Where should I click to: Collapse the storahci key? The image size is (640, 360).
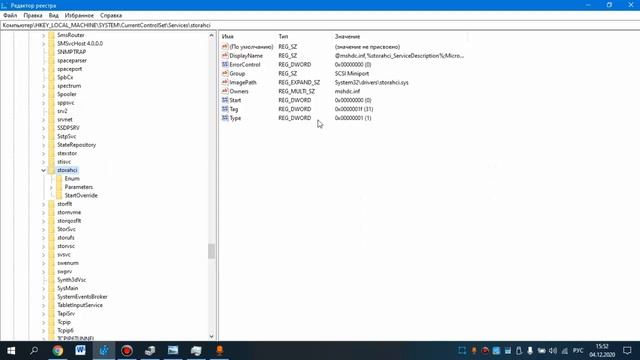44,170
